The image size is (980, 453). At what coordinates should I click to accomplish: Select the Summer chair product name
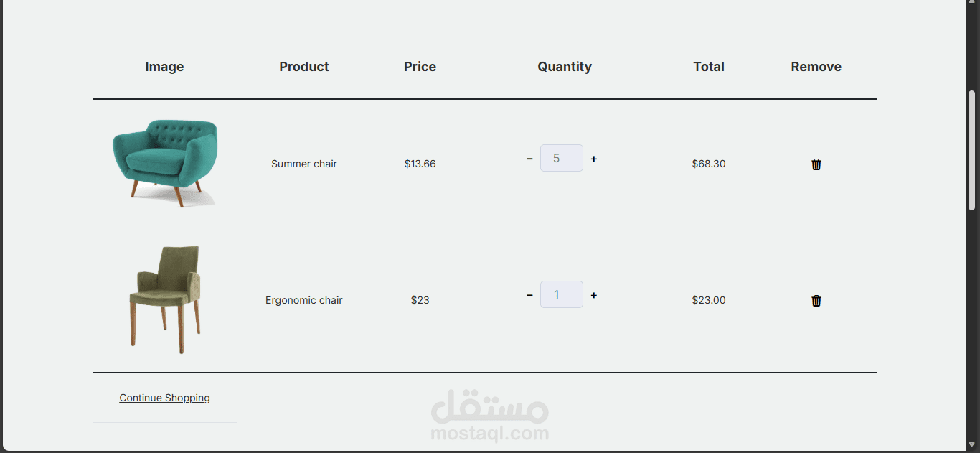303,164
